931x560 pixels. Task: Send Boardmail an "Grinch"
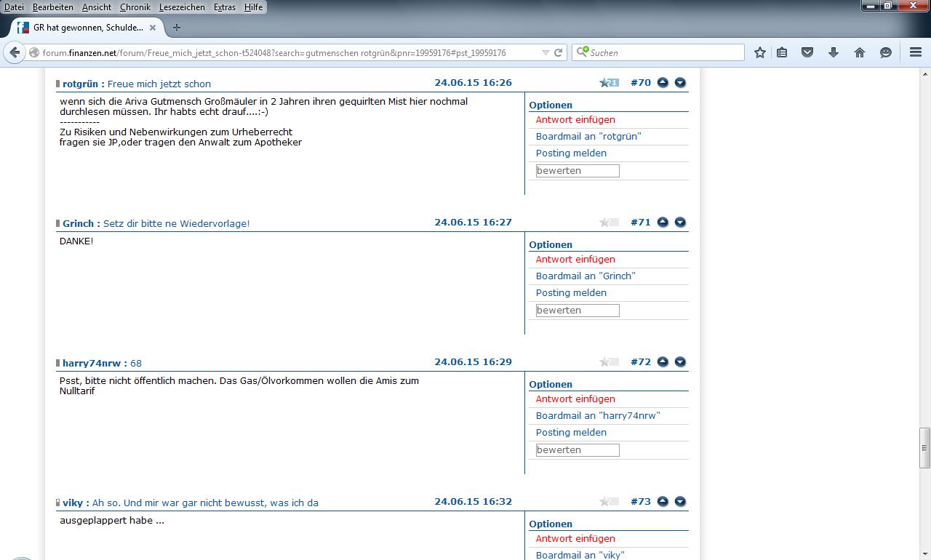click(x=586, y=276)
